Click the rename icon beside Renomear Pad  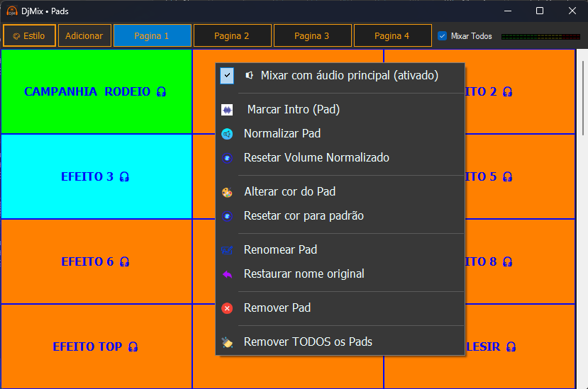point(227,250)
